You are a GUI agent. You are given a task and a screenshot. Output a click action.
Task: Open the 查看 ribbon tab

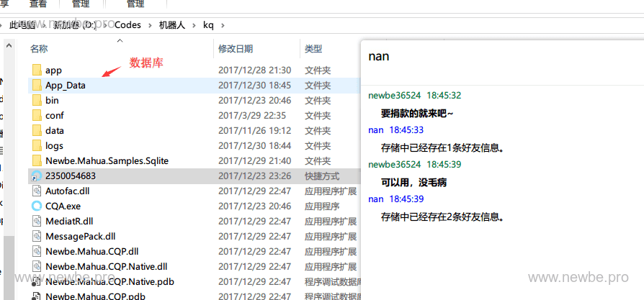pyautogui.click(x=38, y=4)
